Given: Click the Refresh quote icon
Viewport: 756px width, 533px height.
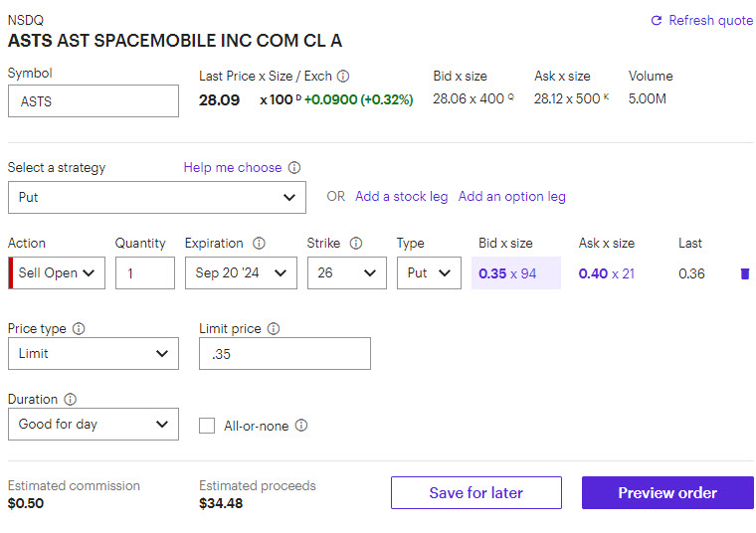Looking at the screenshot, I should (x=656, y=21).
